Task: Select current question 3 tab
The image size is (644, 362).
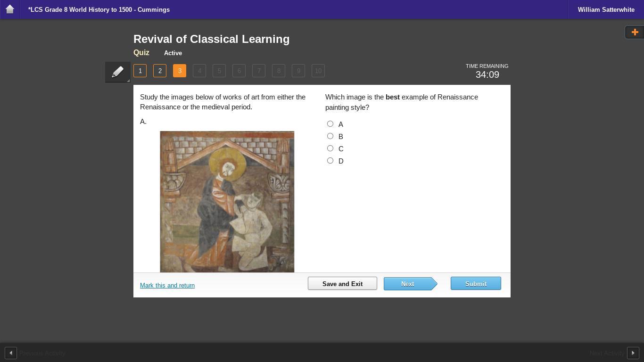Action: click(x=180, y=71)
